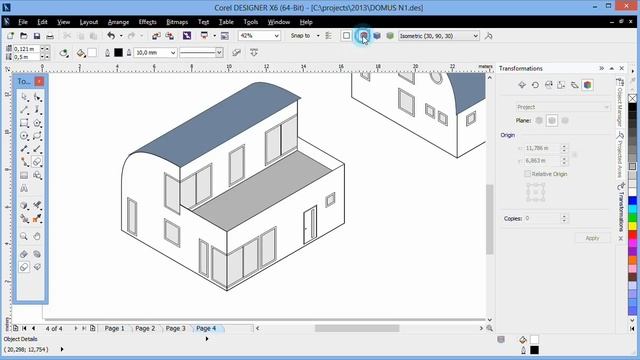Image resolution: width=640 pixels, height=360 pixels.
Task: Toggle the green right projection plane
Action: click(x=390, y=36)
